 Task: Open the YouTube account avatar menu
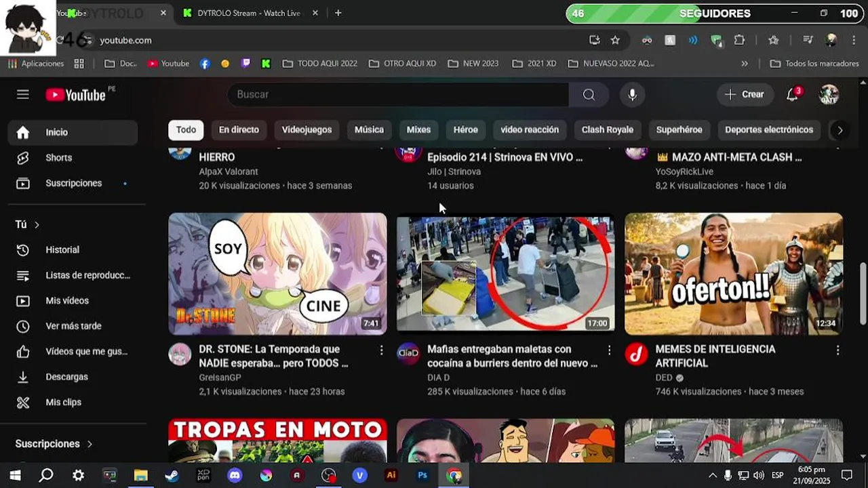click(829, 94)
